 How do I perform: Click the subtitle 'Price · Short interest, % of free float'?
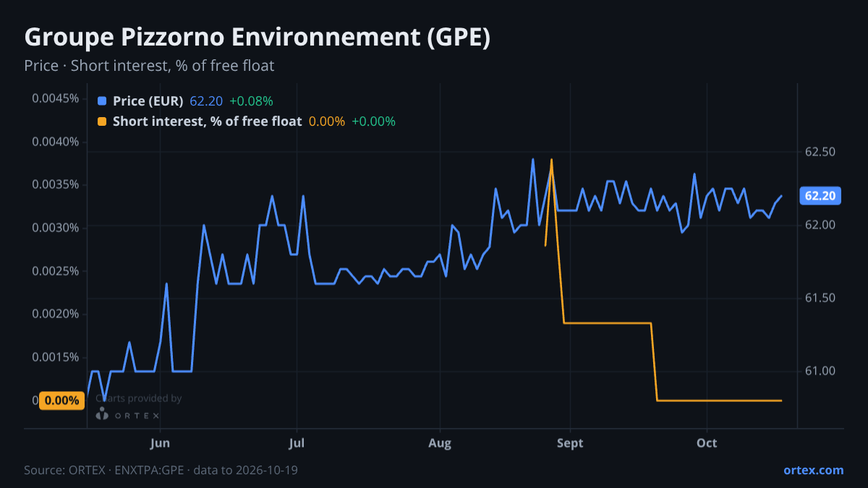pos(149,66)
